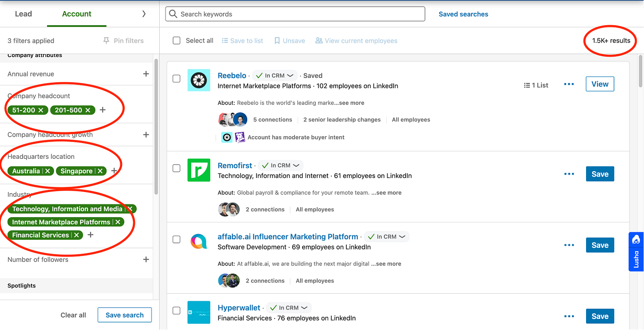
Task: Tick the Remofirst result checkbox
Action: (x=176, y=169)
